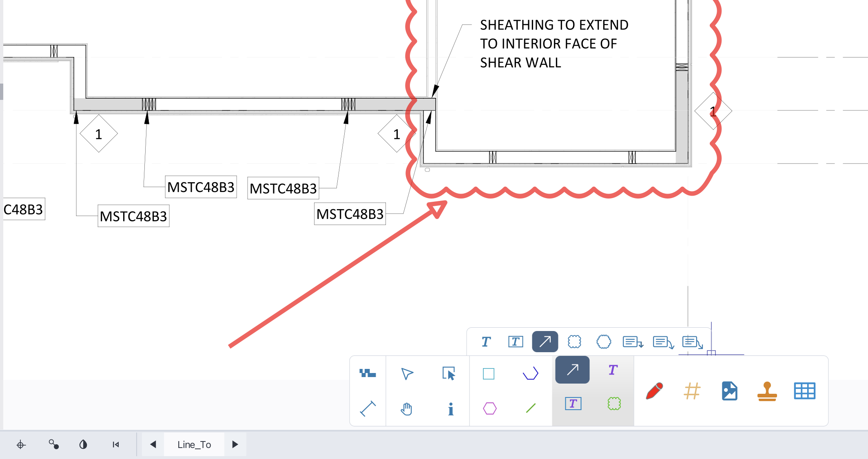
Task: Go to the next page
Action: tap(235, 444)
